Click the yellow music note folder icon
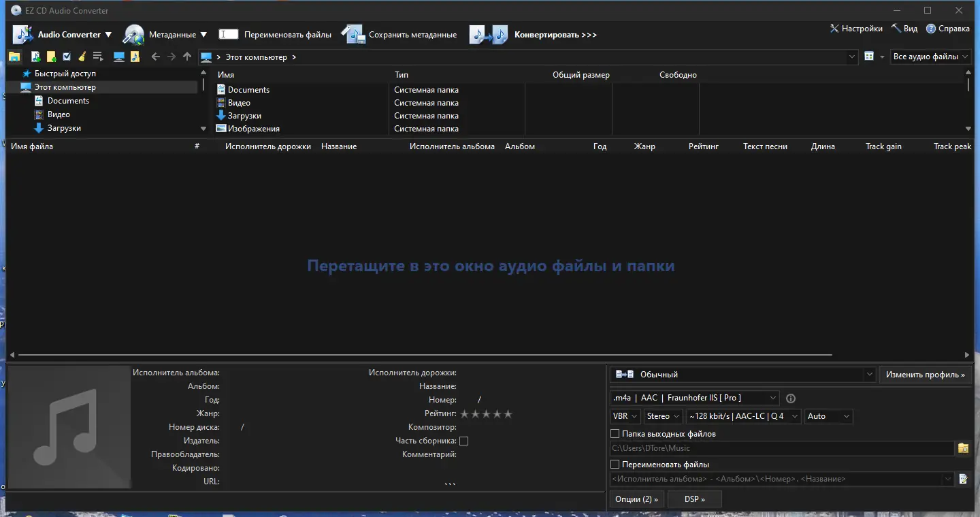This screenshot has height=517, width=980. pos(135,57)
